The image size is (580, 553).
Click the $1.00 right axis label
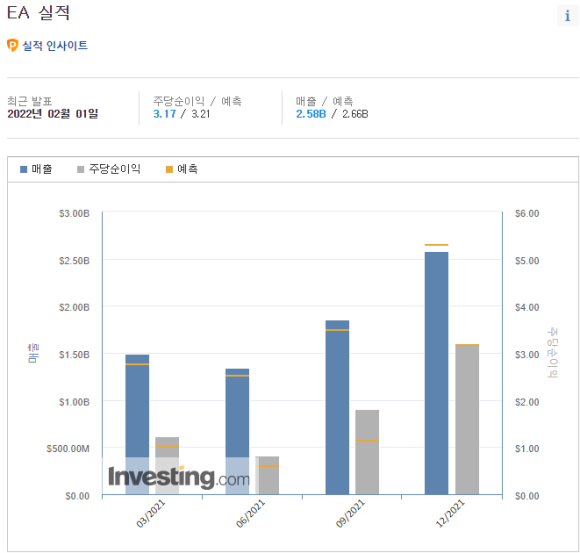(527, 449)
